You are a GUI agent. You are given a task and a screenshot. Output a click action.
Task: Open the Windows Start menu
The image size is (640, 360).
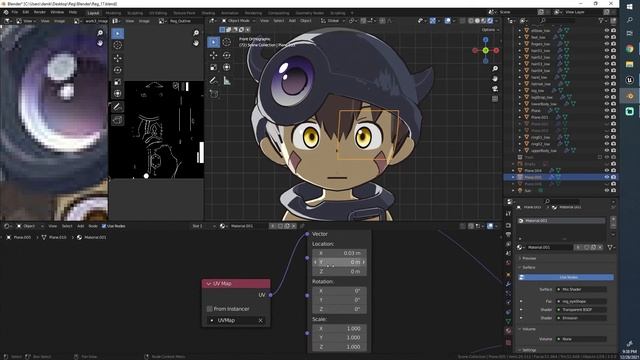point(630,7)
